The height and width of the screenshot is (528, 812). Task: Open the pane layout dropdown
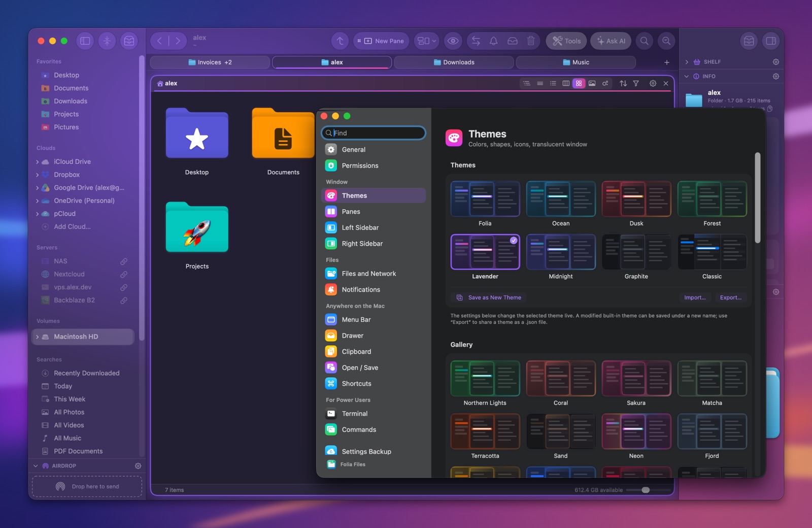[x=426, y=41]
